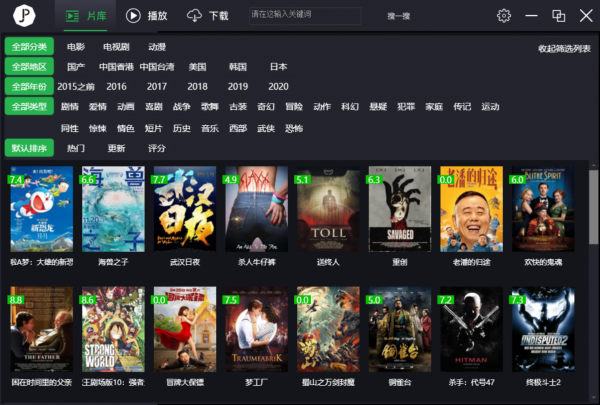The width and height of the screenshot is (600, 405).
Task: Collapse filter list with 收起筛选列表
Action: pos(564,49)
